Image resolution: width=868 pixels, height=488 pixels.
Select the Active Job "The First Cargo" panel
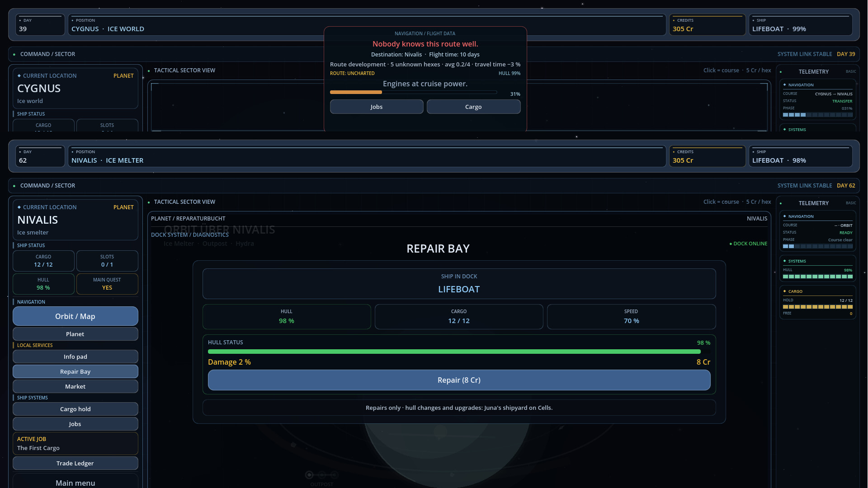tap(75, 443)
